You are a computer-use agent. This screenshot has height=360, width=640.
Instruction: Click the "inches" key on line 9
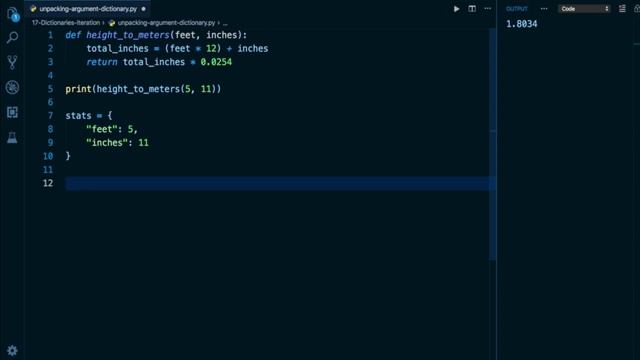click(x=107, y=143)
